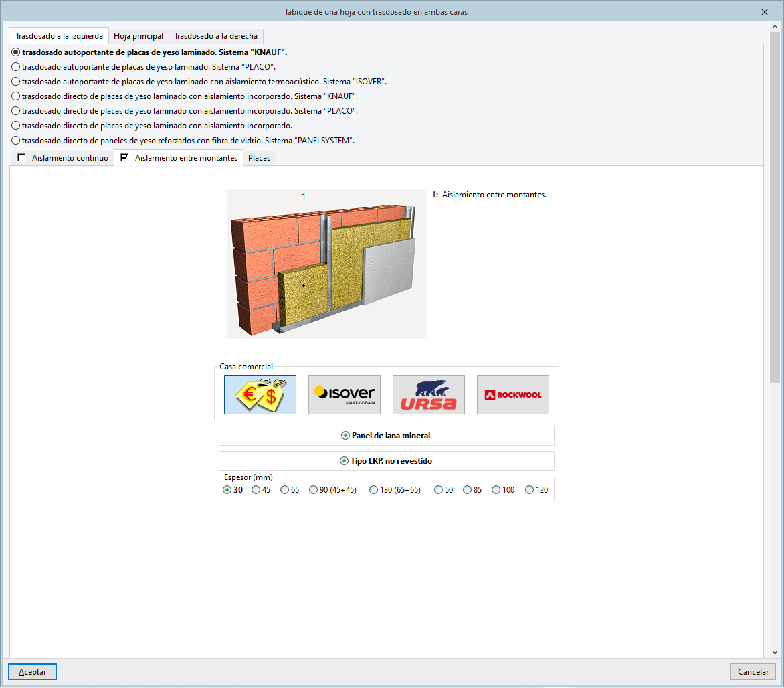Select Panel de lana mineral option
This screenshot has width=784, height=688.
[385, 435]
